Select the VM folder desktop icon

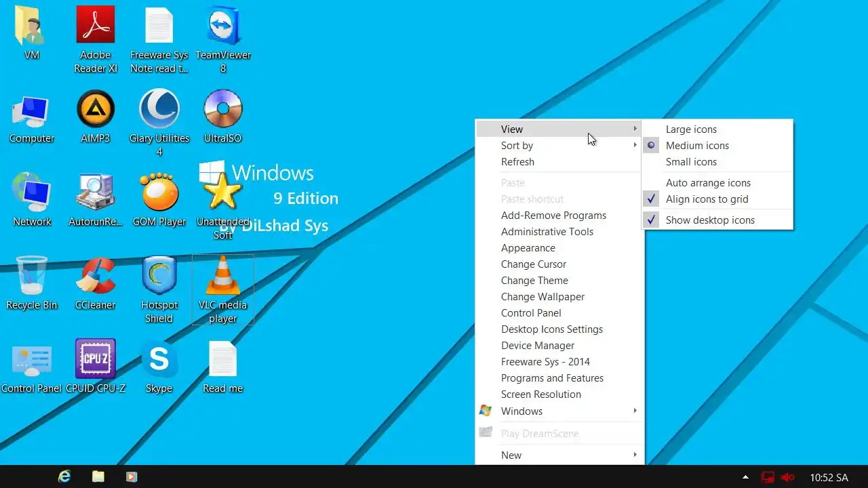31,33
